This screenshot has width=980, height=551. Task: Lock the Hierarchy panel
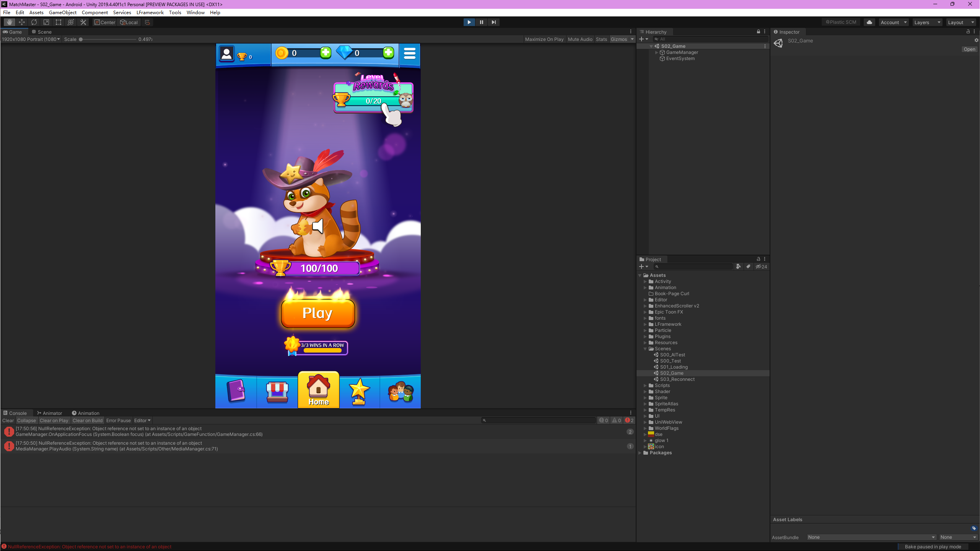click(758, 32)
